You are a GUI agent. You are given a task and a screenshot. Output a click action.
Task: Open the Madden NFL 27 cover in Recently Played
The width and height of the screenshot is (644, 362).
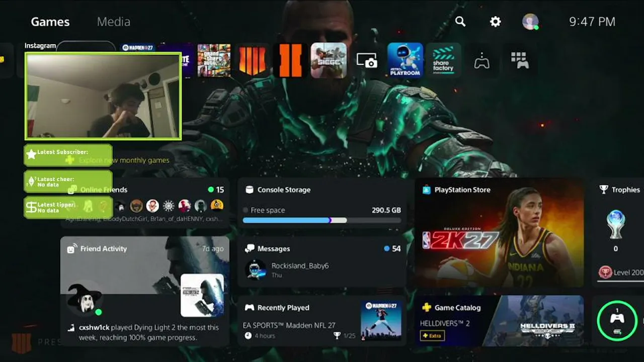click(x=381, y=321)
